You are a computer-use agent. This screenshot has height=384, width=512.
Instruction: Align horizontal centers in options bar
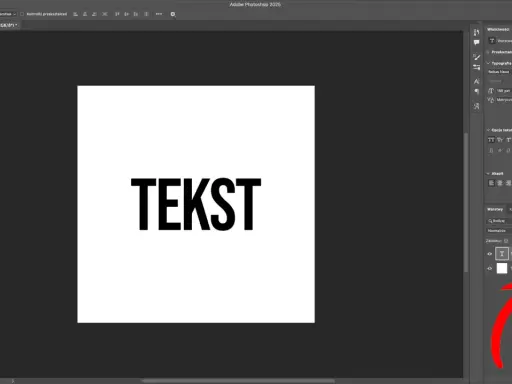(85, 14)
